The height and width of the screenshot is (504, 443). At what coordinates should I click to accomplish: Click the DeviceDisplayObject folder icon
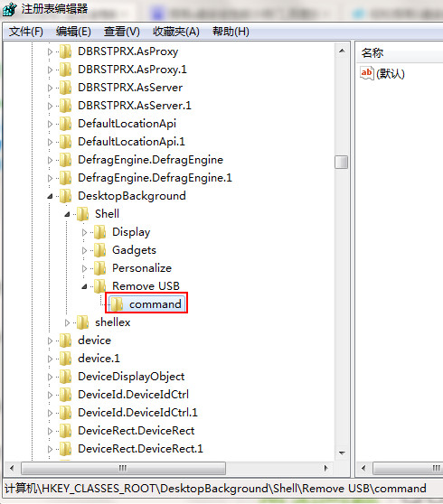(x=65, y=376)
